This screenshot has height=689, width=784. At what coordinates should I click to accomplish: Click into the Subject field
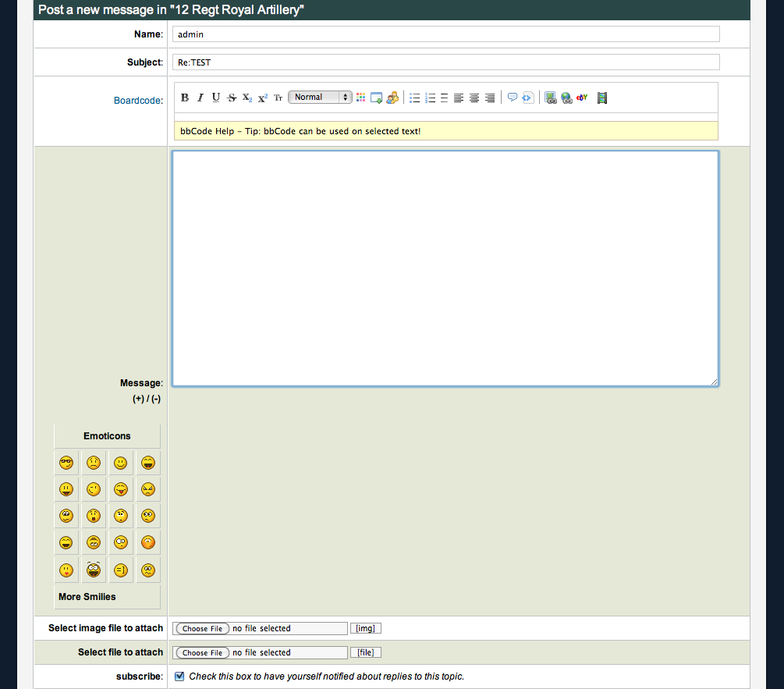pyautogui.click(x=445, y=62)
